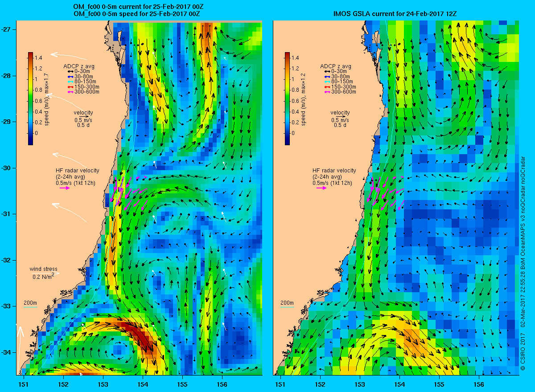Click '155' longitude label under right map
The image size is (535, 392).
coord(439,384)
